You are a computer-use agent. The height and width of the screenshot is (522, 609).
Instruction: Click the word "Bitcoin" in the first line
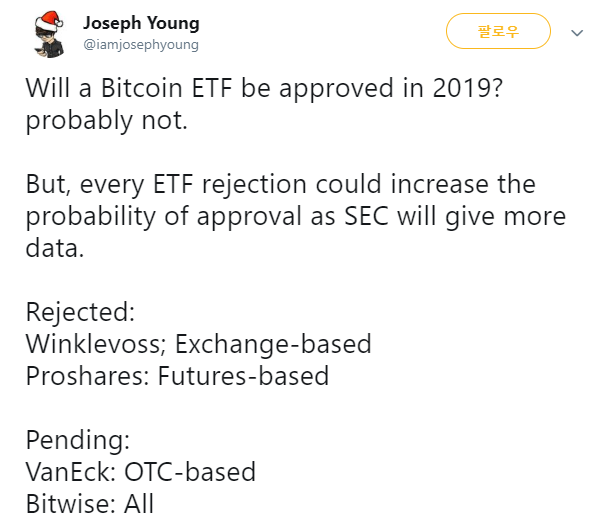tap(142, 88)
